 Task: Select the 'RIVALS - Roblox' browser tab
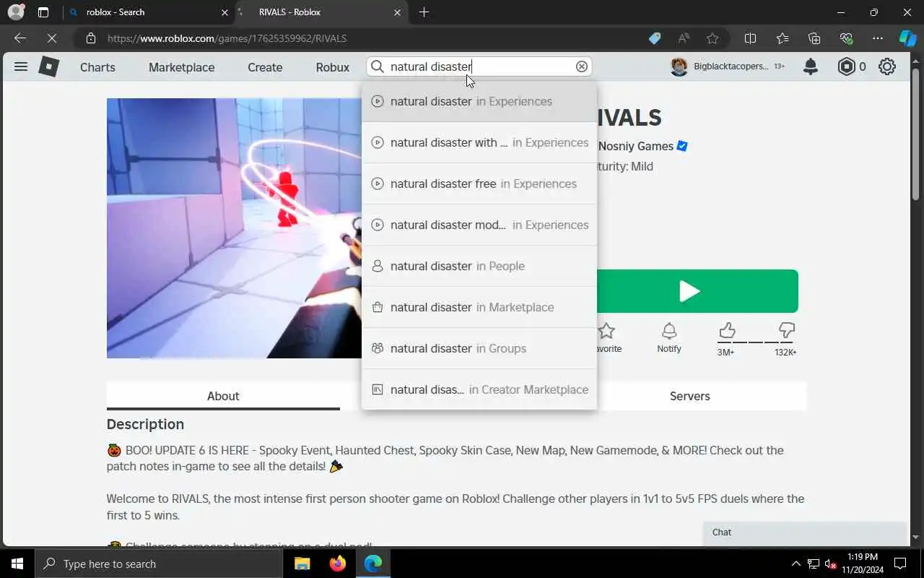coord(323,12)
